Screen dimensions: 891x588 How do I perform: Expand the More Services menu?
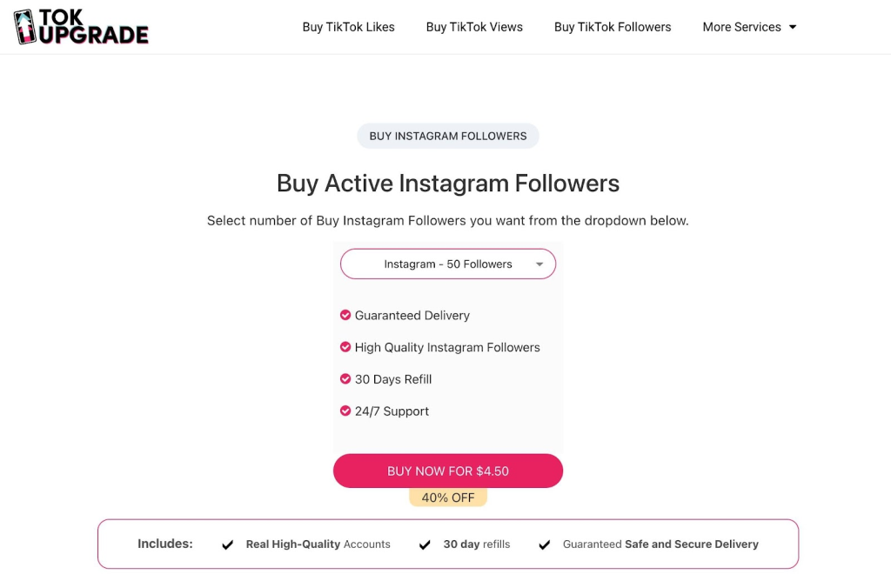click(749, 27)
